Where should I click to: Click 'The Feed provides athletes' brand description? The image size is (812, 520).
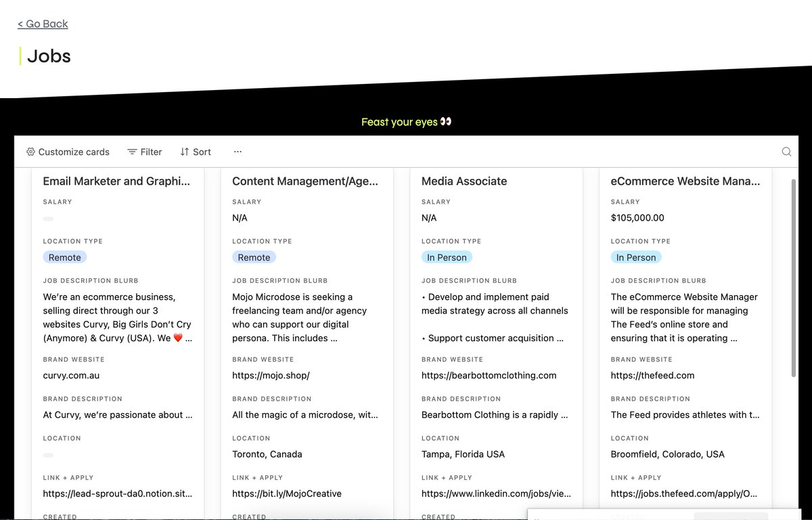coord(685,414)
